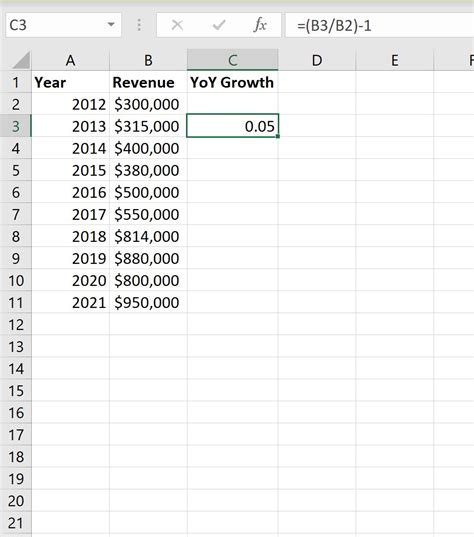Select column E header
474x537 pixels.
pos(395,60)
